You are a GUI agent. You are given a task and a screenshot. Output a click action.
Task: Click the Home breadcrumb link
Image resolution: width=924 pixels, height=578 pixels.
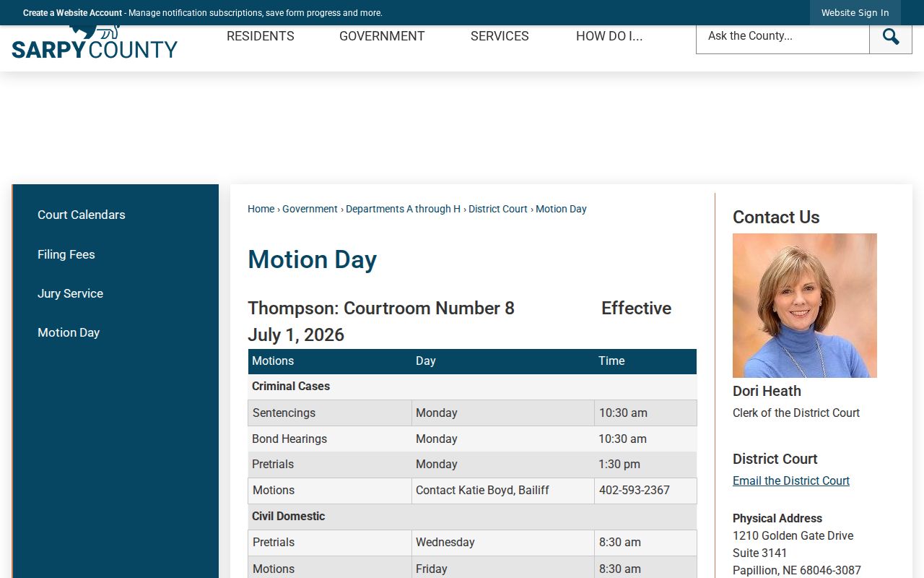pyautogui.click(x=261, y=209)
